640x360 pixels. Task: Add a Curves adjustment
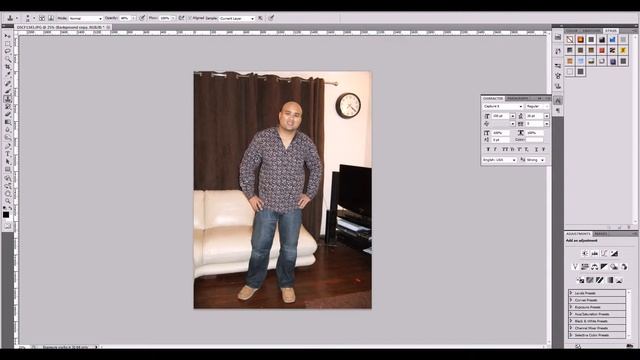tap(604, 253)
